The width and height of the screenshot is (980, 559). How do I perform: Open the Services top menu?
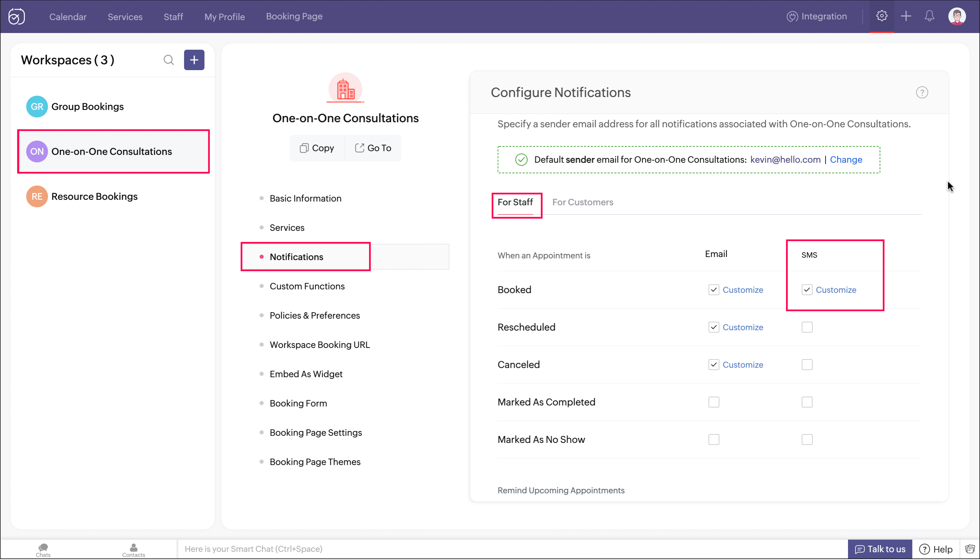pyautogui.click(x=125, y=16)
